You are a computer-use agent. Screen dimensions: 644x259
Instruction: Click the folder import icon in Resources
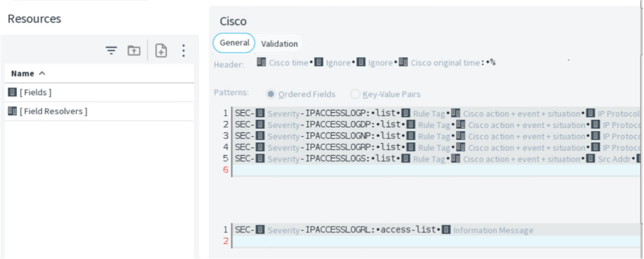pyautogui.click(x=134, y=50)
